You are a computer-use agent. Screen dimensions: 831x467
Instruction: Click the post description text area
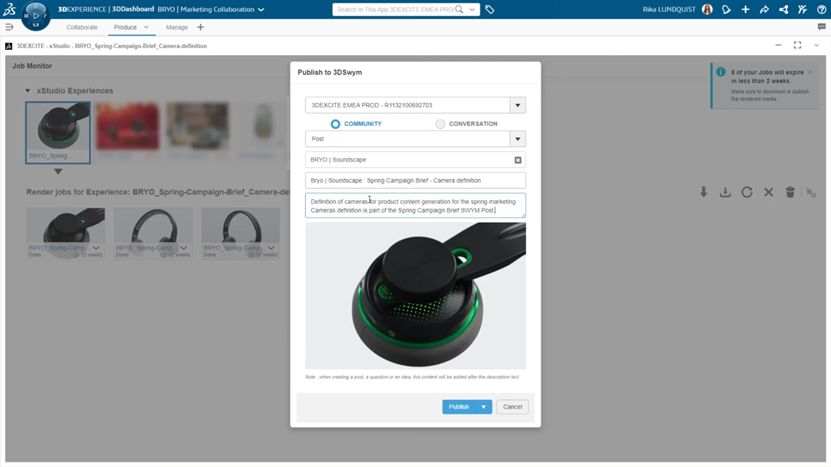[416, 206]
